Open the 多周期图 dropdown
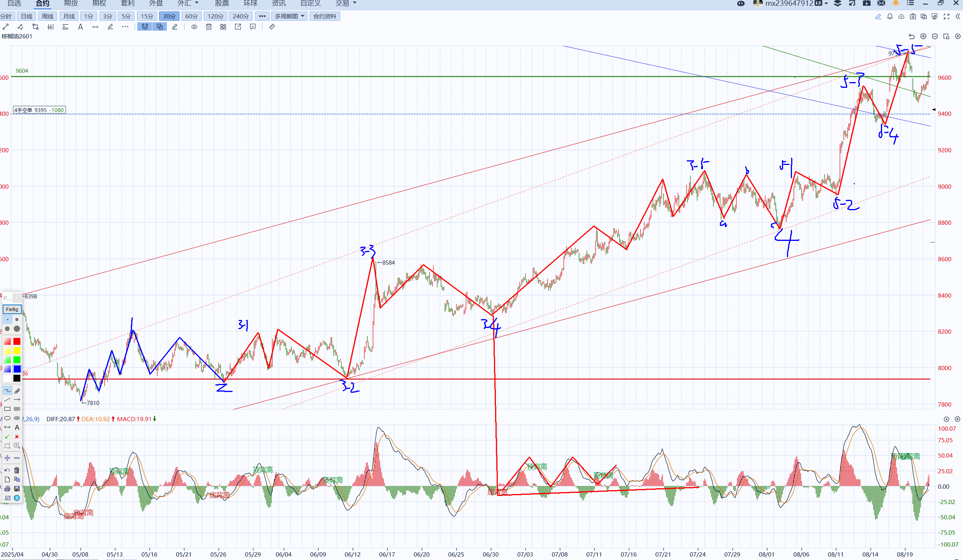Screen dimensions: 963x560 click(x=289, y=16)
